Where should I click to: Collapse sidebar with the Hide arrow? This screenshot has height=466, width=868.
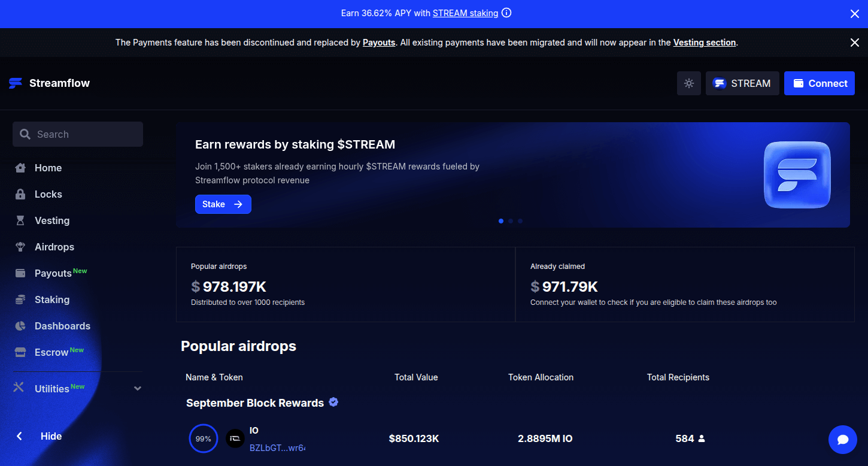pyautogui.click(x=20, y=436)
